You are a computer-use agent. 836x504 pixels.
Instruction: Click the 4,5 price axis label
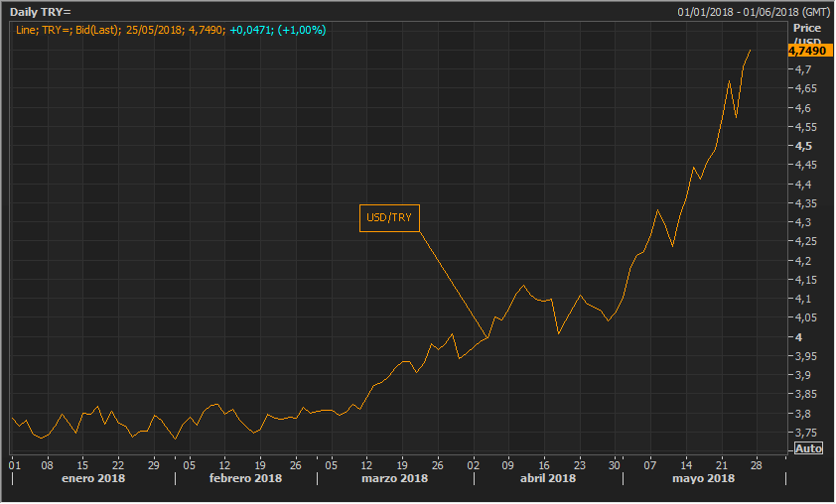tap(803, 146)
